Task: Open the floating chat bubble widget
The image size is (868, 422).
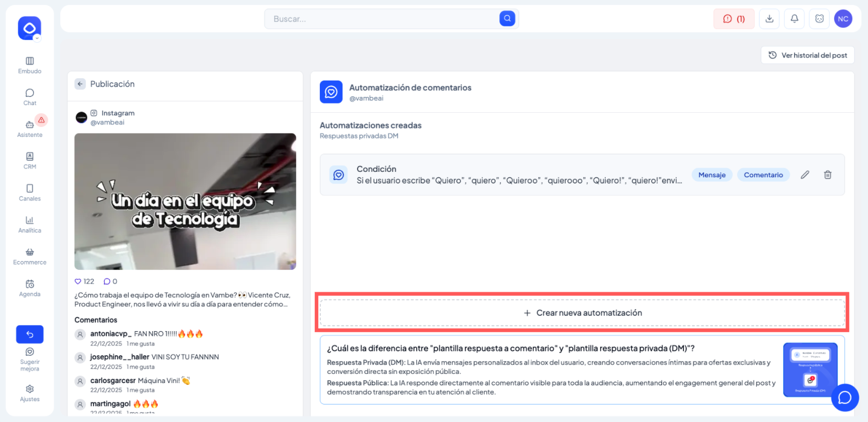Action: pos(844,397)
